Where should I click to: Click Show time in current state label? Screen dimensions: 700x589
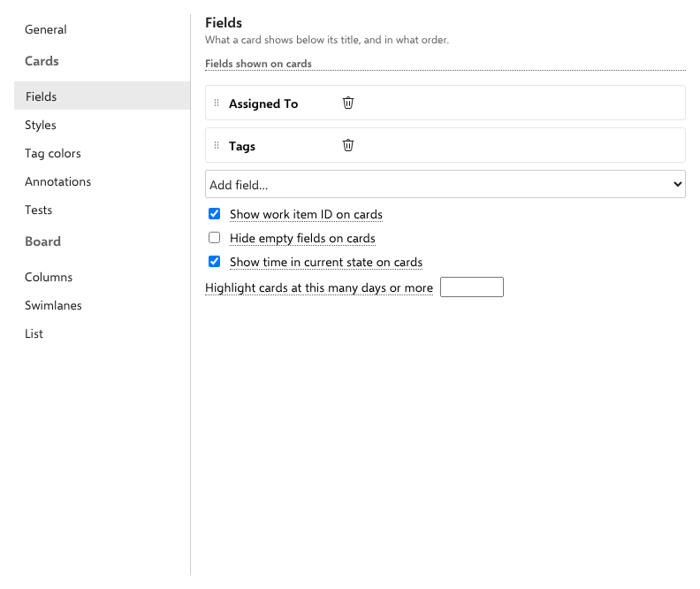[x=326, y=262]
